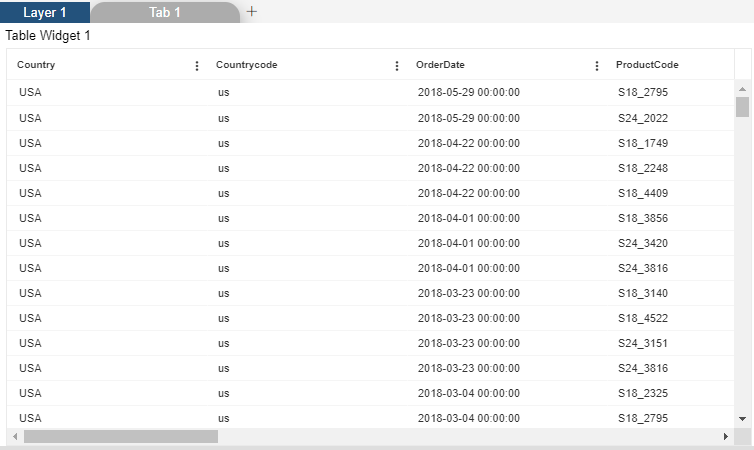Open the OrderDate column options menu

coord(597,66)
